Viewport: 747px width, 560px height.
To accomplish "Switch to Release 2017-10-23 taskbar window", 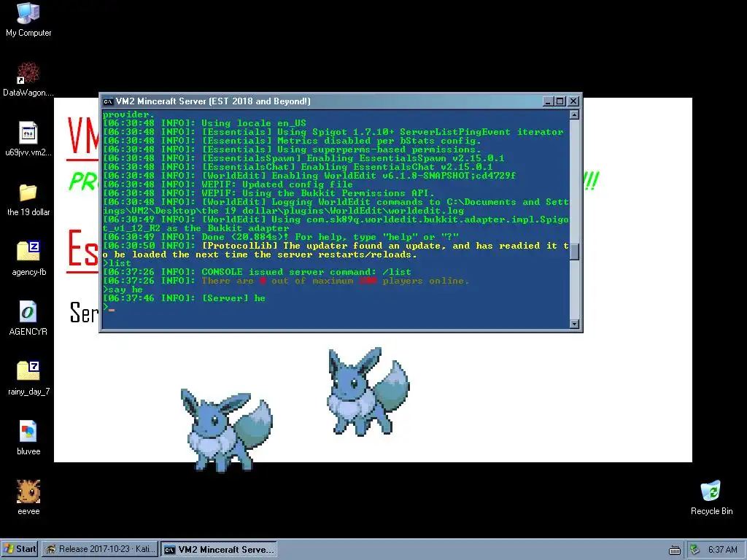I will [99, 549].
